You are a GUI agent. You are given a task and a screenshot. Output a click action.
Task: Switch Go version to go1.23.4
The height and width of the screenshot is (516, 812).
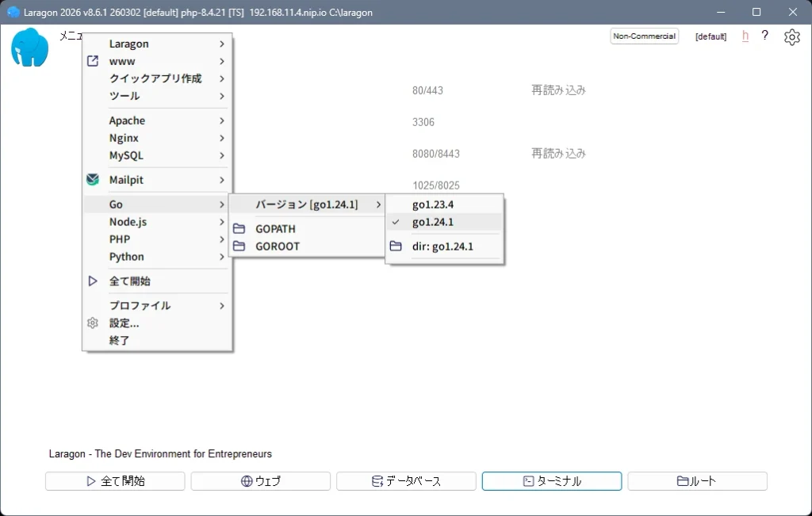(x=444, y=204)
